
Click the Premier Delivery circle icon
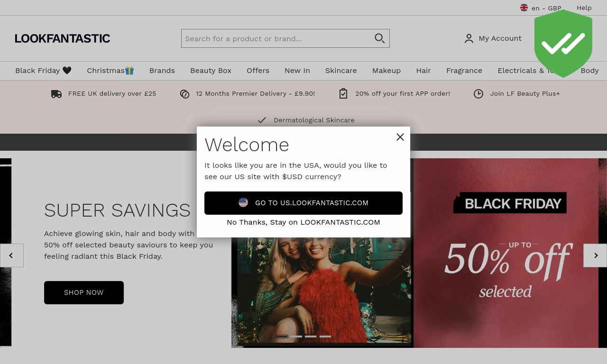[185, 94]
